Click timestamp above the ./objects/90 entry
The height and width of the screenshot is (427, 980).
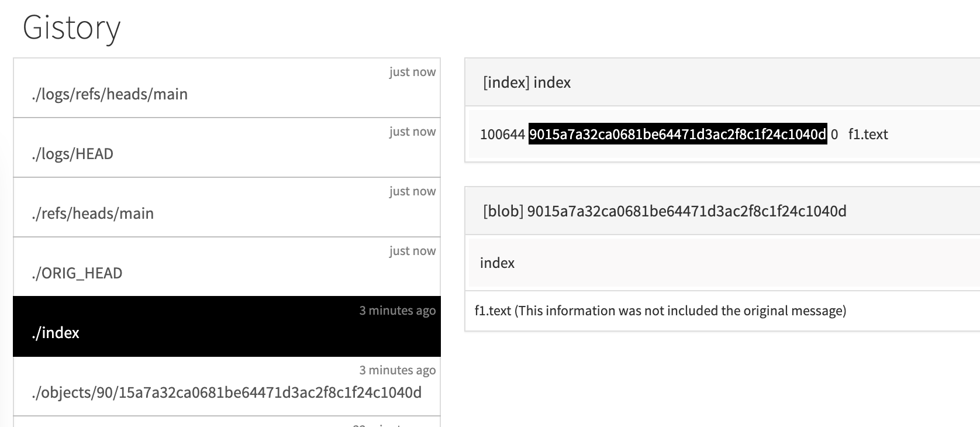pyautogui.click(x=397, y=370)
